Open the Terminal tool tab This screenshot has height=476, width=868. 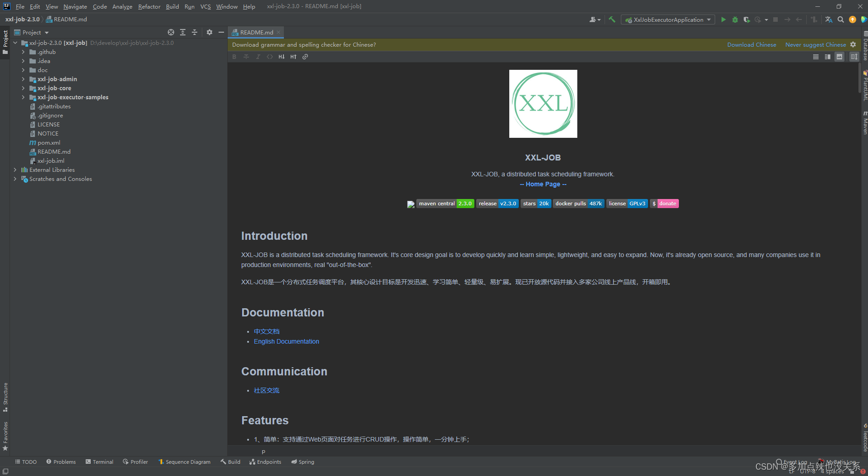(99, 461)
